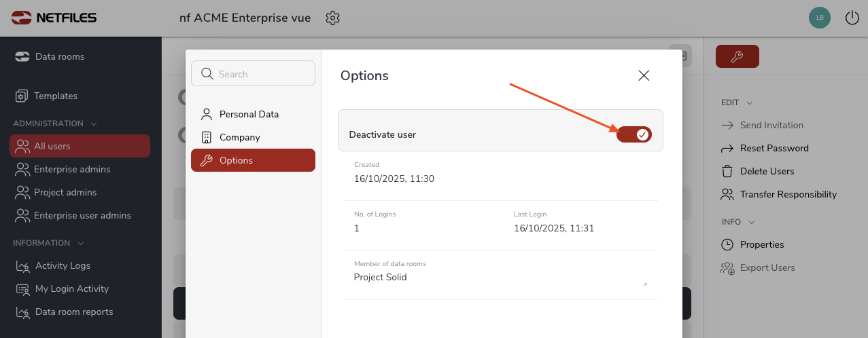Click the trash icon for Delete Users
Screen dimensions: 868x338
[x=727, y=171]
